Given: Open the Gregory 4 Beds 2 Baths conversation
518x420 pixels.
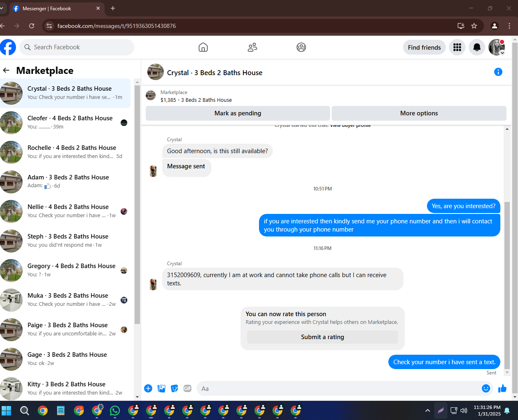Looking at the screenshot, I should pyautogui.click(x=65, y=271).
